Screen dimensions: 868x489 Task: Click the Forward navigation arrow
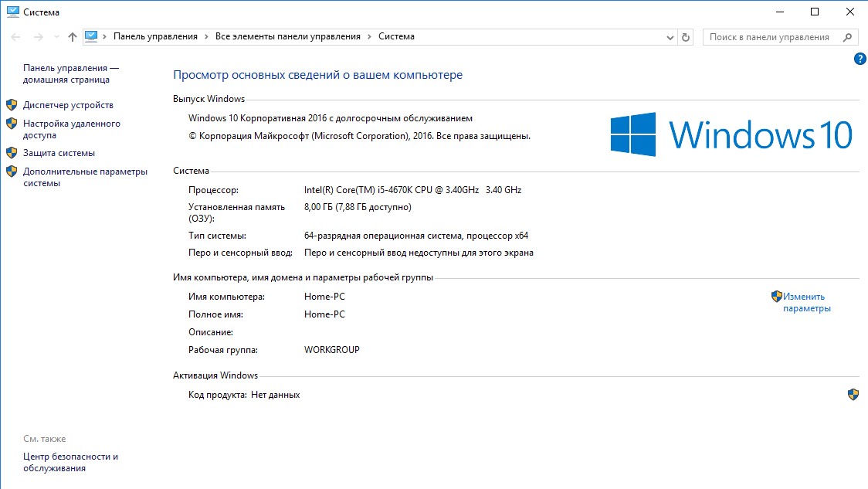[x=37, y=37]
